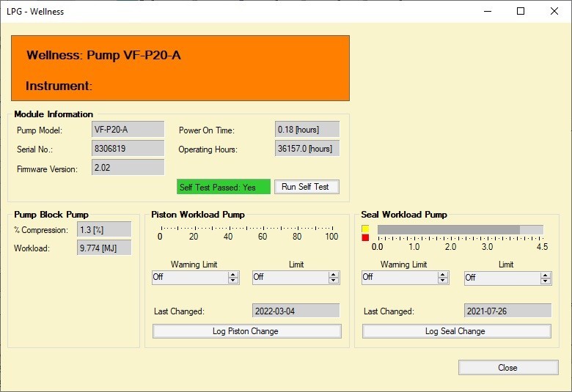572x392 pixels.
Task: Maximize the LPG - Wellness window
Action: tap(520, 11)
